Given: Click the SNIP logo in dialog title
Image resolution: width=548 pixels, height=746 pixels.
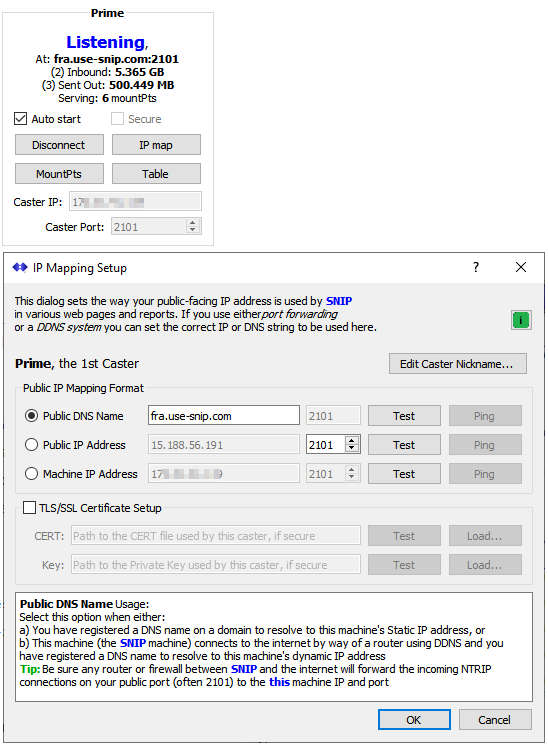Looking at the screenshot, I should (20, 267).
